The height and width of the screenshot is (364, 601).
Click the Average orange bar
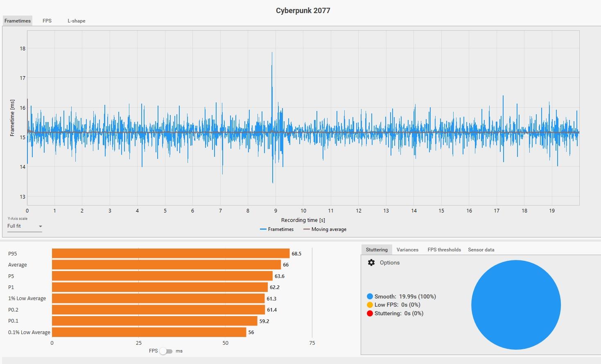166,265
